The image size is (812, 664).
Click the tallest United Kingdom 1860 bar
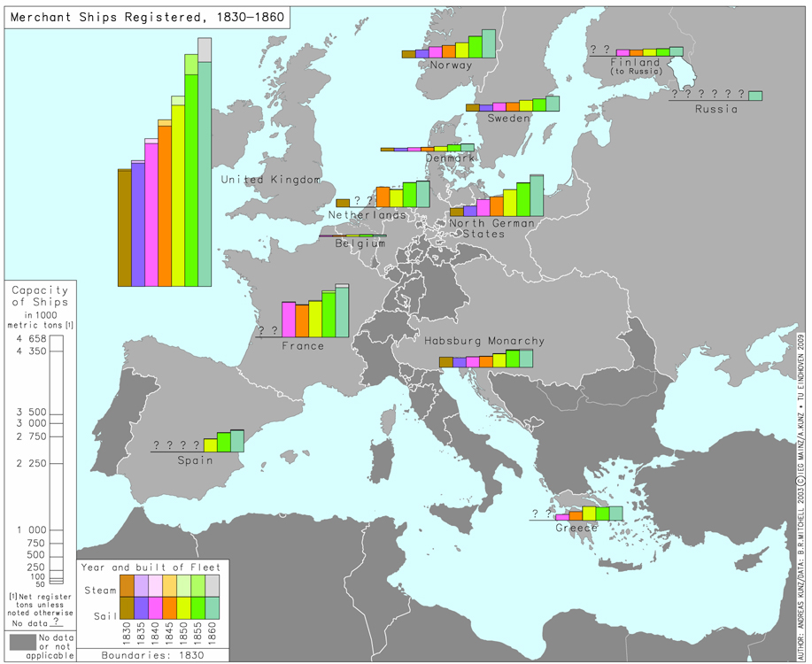point(205,173)
